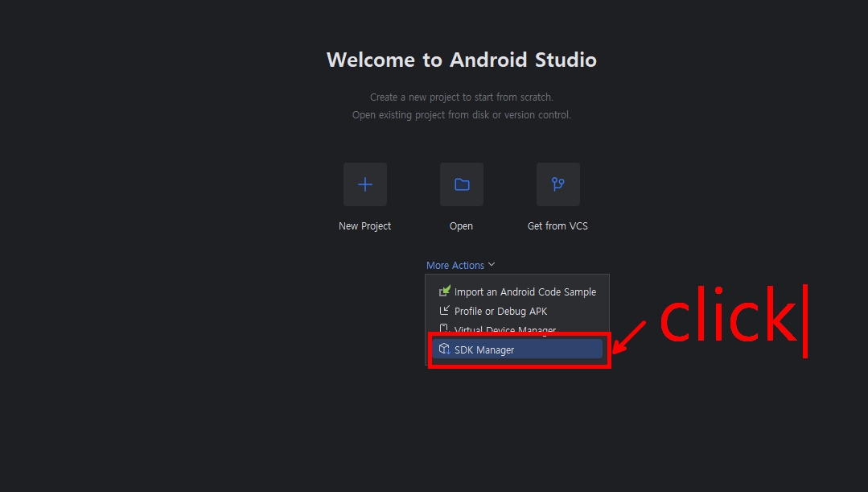This screenshot has height=492, width=868.
Task: Click the chevron next to More Actions
Action: tap(492, 265)
